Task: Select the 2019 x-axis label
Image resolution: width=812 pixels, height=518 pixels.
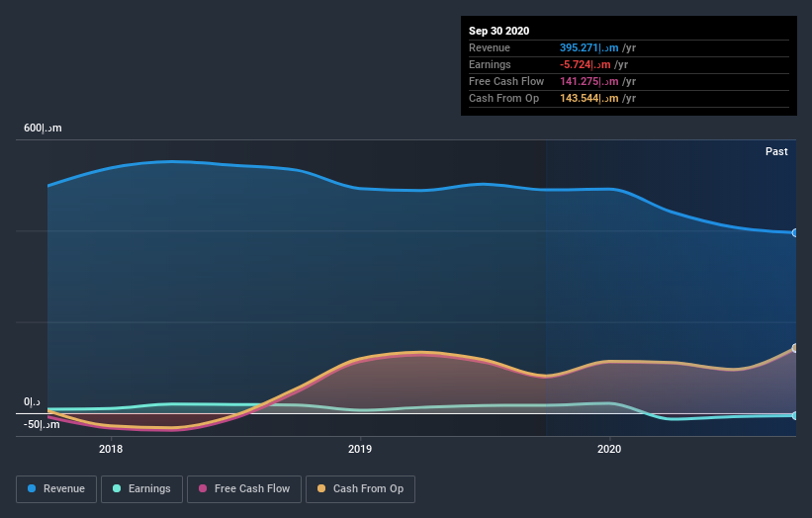Action: click(360, 449)
